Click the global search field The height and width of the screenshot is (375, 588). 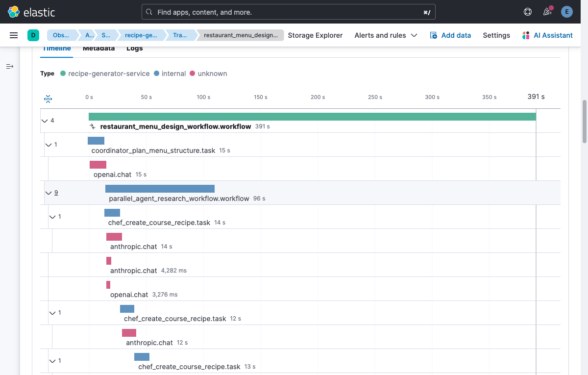[289, 12]
